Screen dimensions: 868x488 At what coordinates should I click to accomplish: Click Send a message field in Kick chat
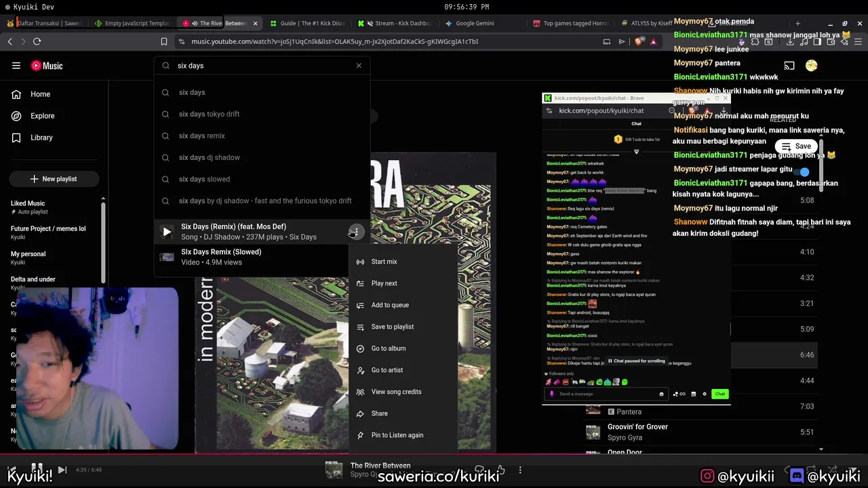[x=607, y=394]
